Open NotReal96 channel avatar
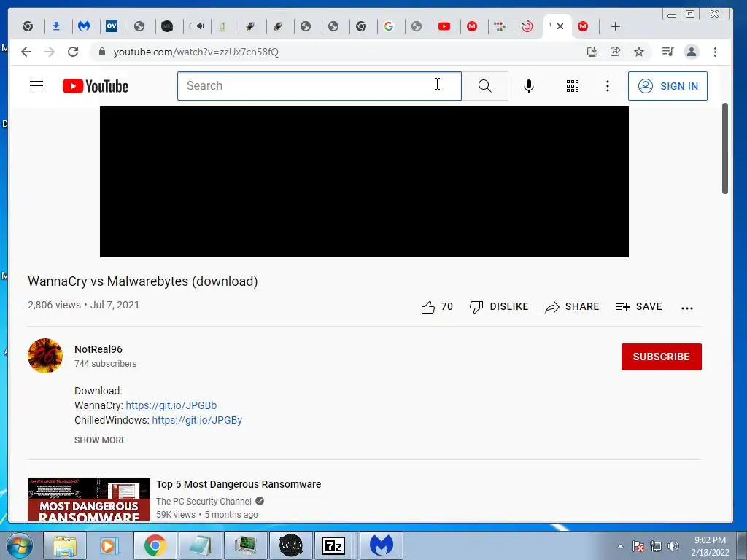 (x=45, y=356)
